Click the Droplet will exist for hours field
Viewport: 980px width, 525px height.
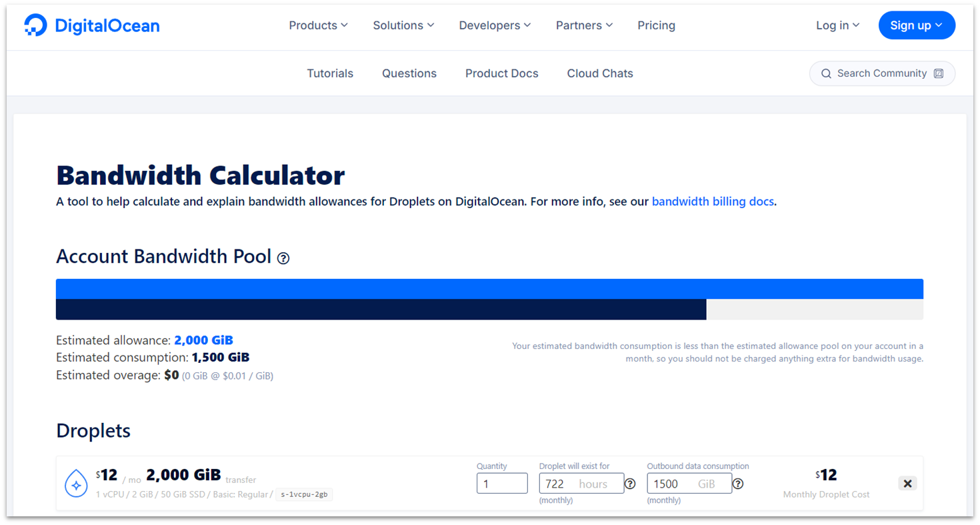(581, 484)
